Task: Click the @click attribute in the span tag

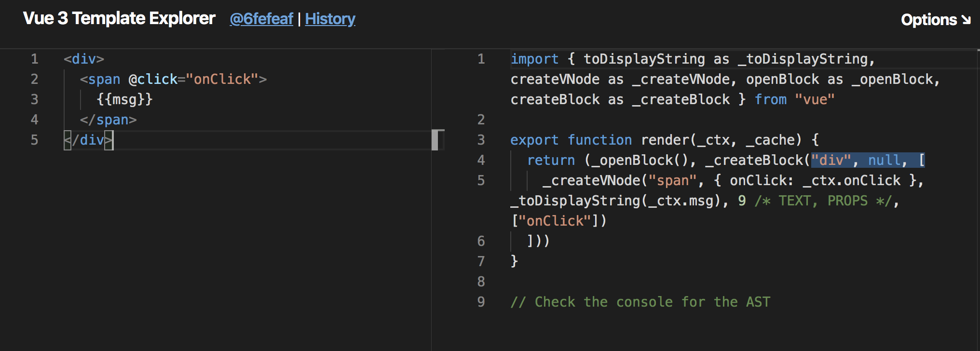Action: 152,79
